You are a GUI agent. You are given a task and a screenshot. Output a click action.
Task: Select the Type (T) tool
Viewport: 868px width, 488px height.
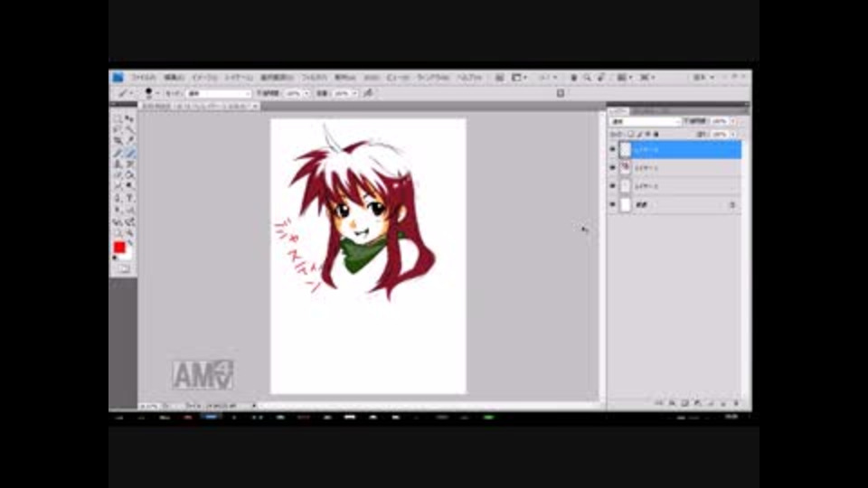pos(129,198)
